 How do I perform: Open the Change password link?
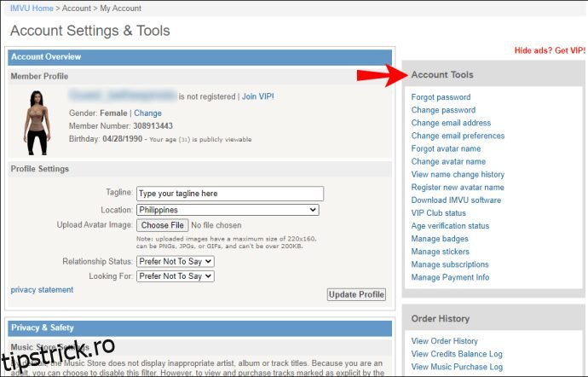pos(443,110)
